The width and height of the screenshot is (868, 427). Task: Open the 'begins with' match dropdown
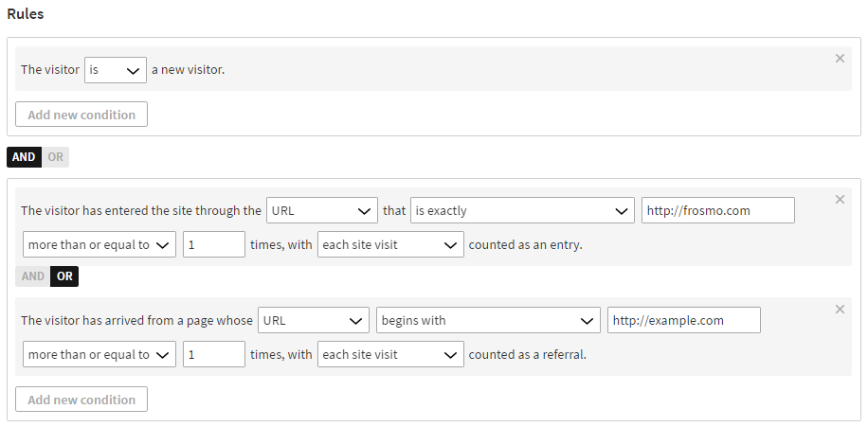(488, 321)
